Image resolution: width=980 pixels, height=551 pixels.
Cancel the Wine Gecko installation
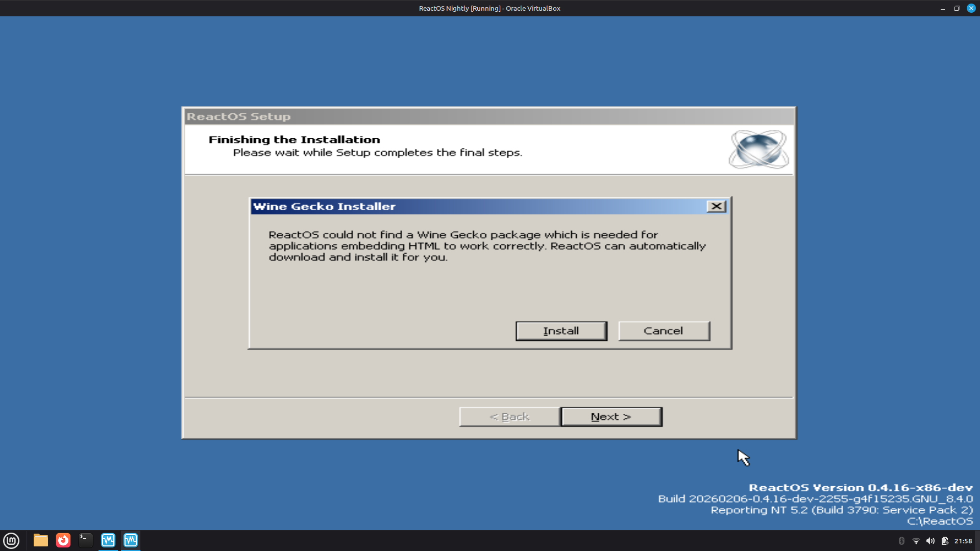[664, 331]
